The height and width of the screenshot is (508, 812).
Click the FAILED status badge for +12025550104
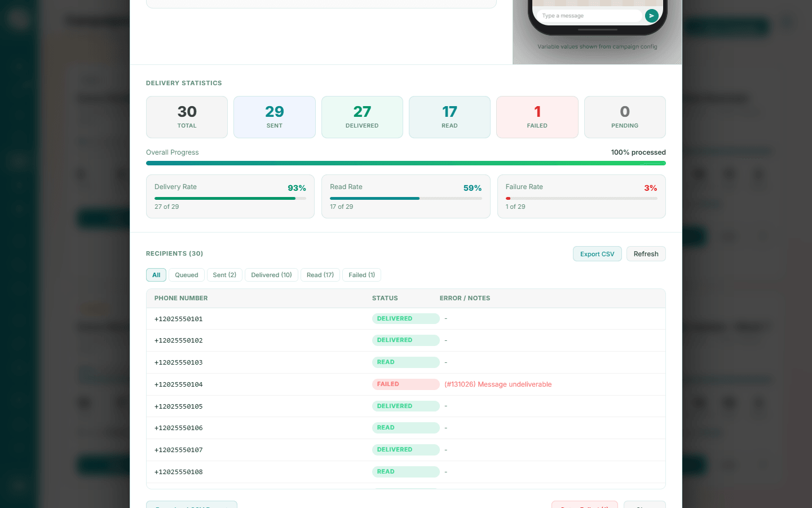pyautogui.click(x=405, y=384)
